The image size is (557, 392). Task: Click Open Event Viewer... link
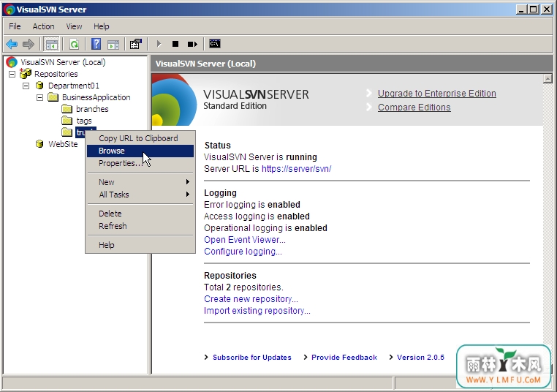[x=245, y=240]
